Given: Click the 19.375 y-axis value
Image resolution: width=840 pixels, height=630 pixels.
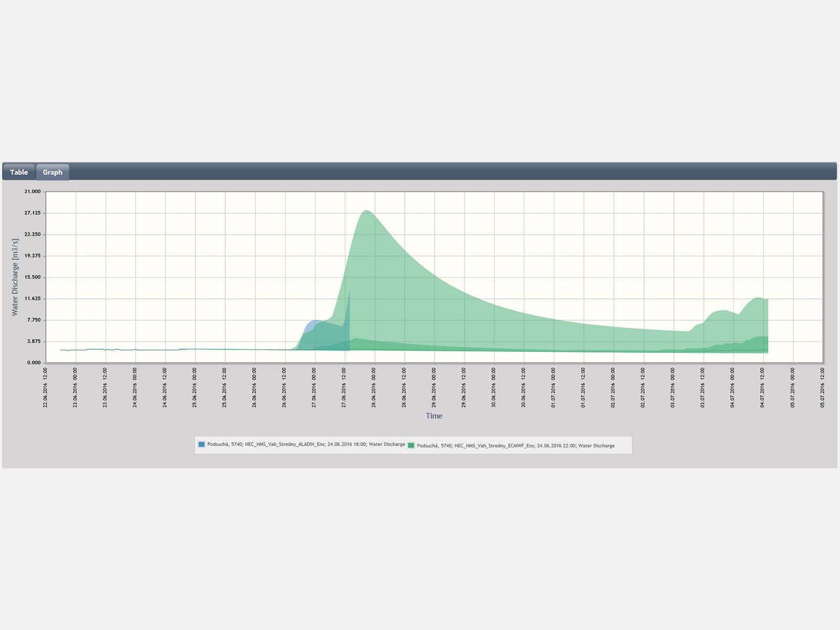Looking at the screenshot, I should click(32, 256).
